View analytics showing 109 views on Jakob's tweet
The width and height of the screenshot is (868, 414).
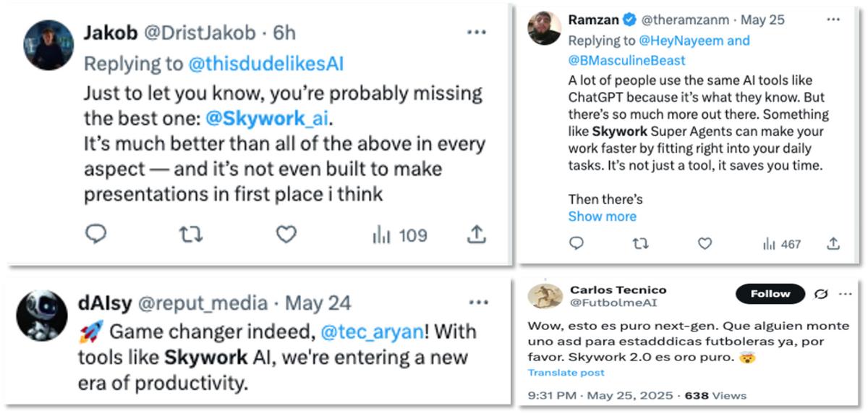pos(399,235)
